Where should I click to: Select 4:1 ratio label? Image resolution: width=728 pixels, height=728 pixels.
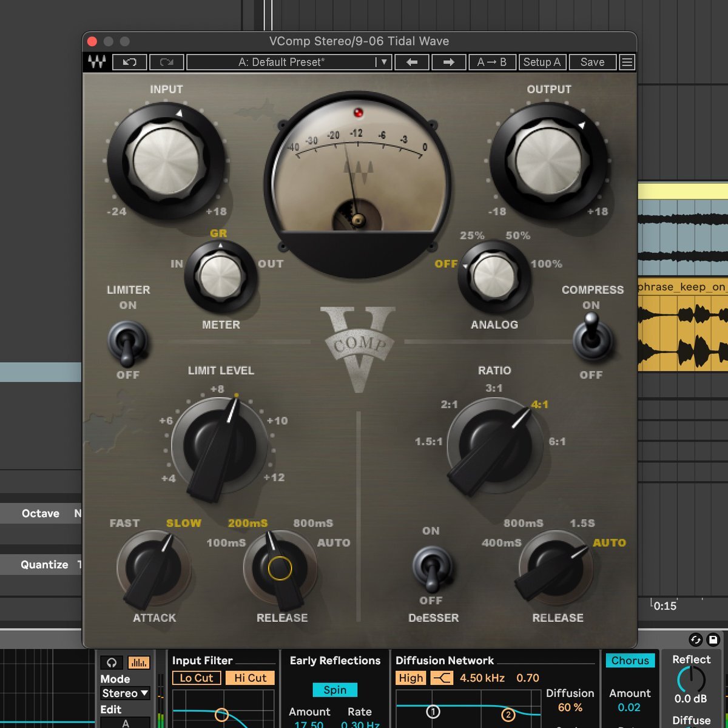coord(539,405)
